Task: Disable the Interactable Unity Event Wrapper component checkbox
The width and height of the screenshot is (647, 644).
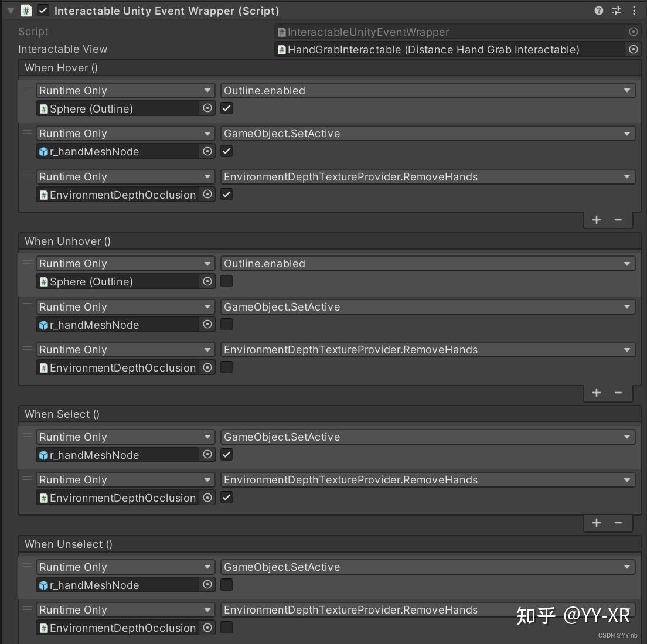Action: (x=42, y=11)
